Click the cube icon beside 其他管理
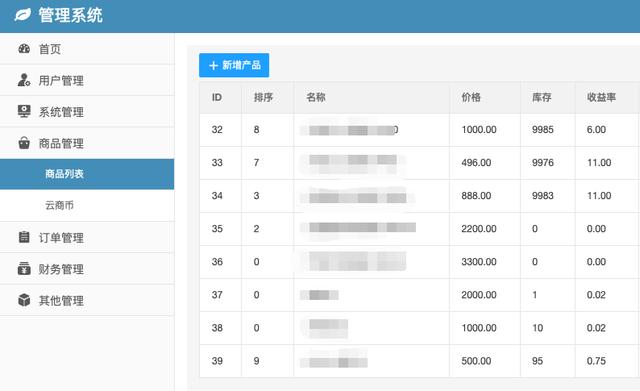This screenshot has height=391, width=640. coord(24,300)
